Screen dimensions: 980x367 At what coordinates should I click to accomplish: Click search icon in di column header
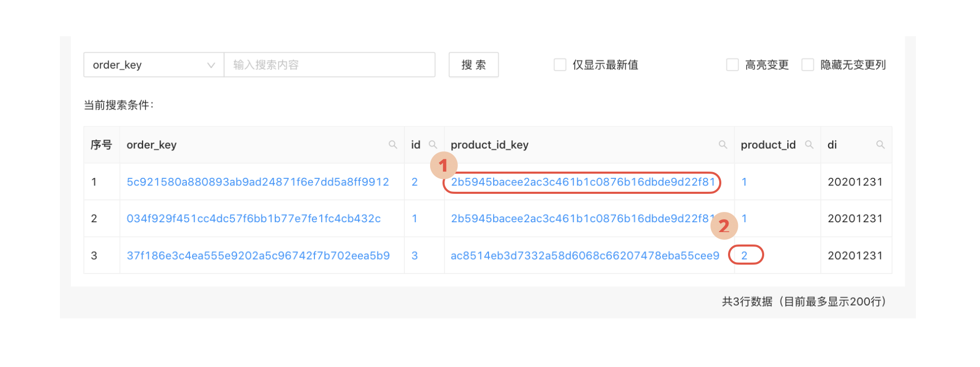[x=880, y=145]
